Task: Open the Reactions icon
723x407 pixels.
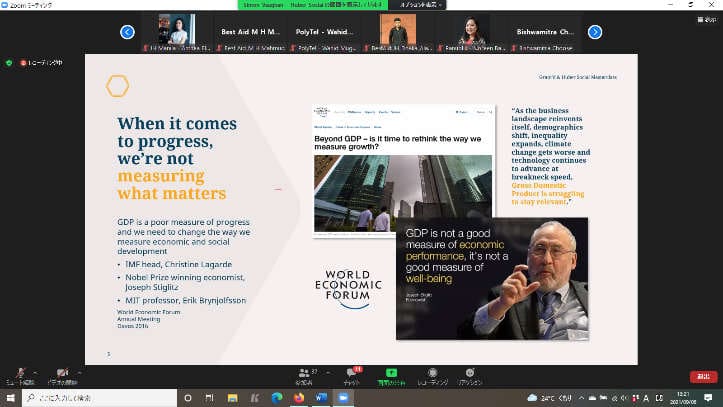Action: (x=470, y=376)
